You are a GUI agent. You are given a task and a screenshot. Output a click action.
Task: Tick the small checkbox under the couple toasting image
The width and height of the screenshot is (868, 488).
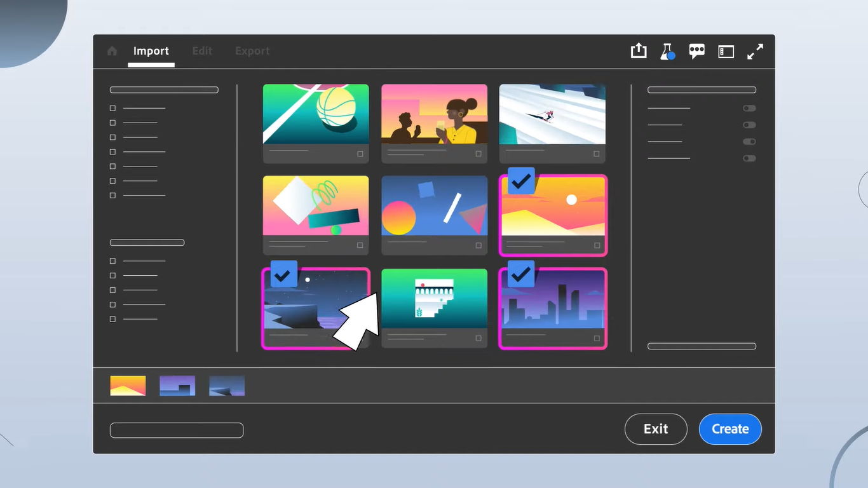[478, 154]
